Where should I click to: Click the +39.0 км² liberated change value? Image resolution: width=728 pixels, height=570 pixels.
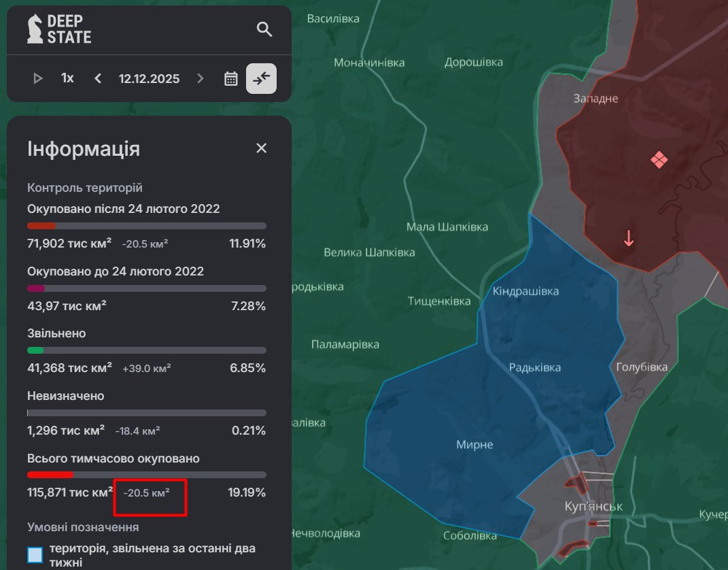(x=147, y=369)
